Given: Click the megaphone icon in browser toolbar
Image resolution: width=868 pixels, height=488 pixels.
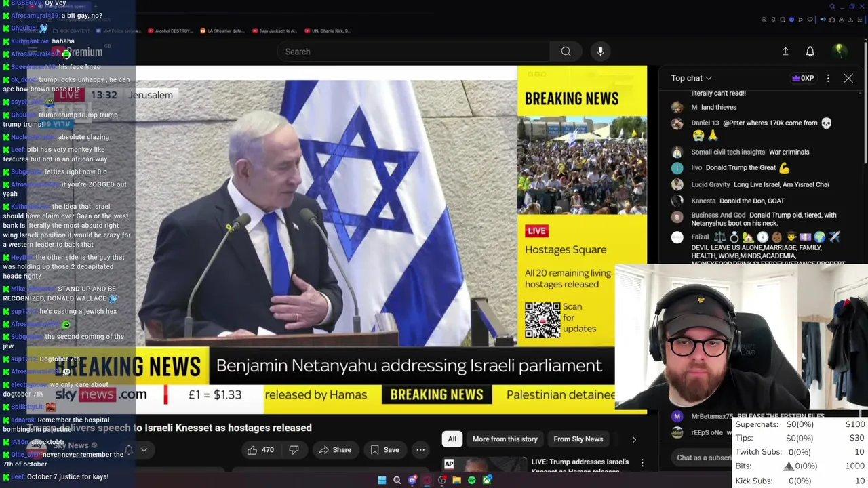Looking at the screenshot, I should click(823, 20).
